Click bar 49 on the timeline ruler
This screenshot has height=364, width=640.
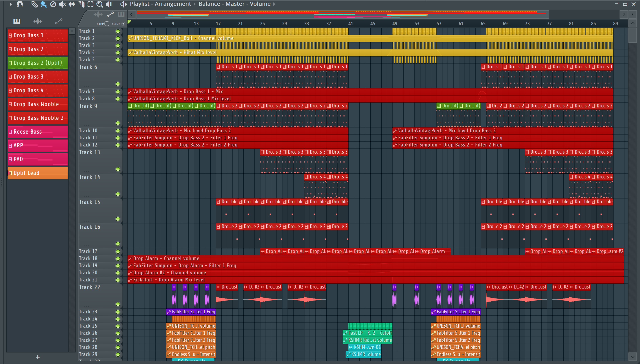click(x=394, y=24)
